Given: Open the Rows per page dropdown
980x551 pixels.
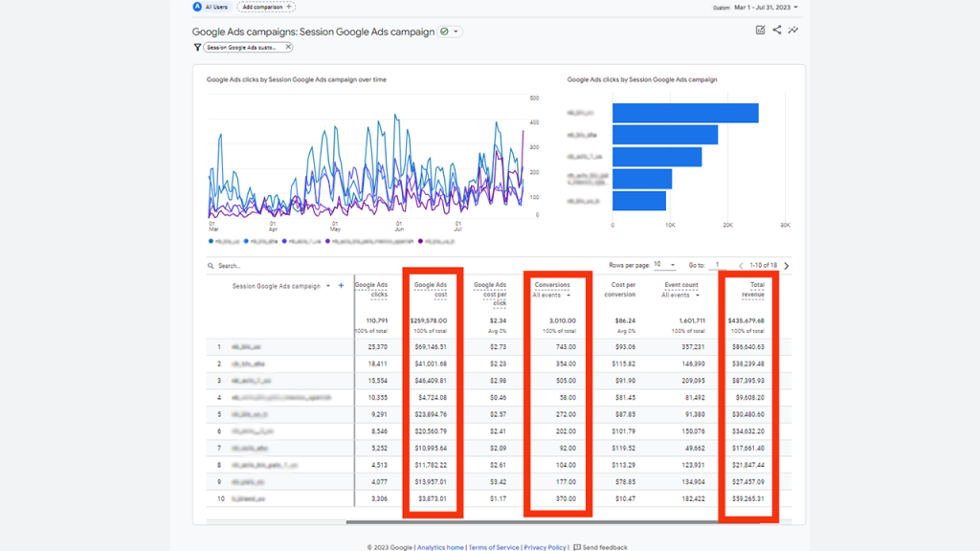Looking at the screenshot, I should tap(664, 265).
